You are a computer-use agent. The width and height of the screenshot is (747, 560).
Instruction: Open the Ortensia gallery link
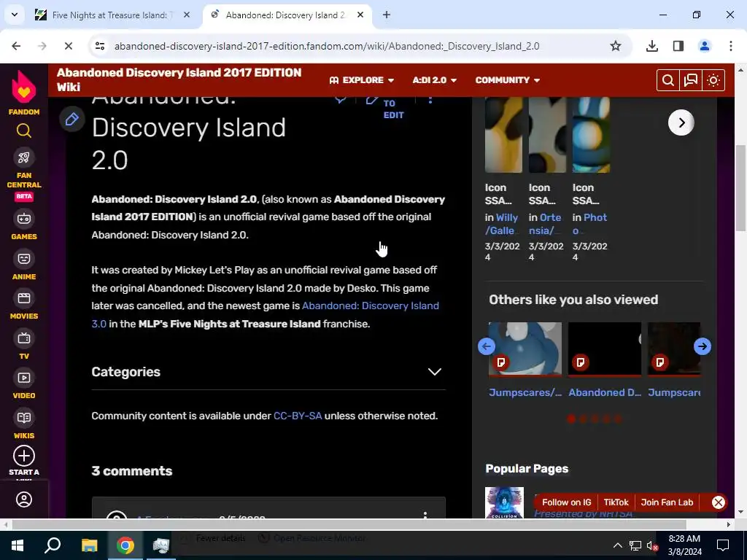545,224
